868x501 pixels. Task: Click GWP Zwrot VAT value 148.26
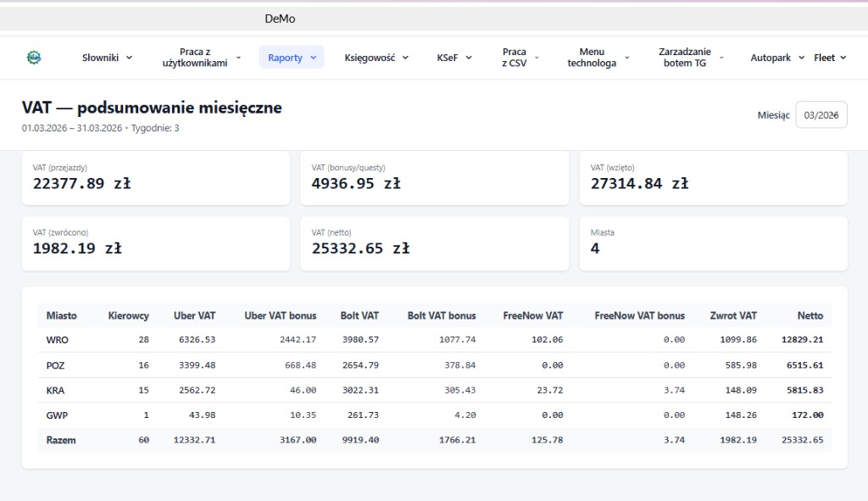pyautogui.click(x=741, y=415)
